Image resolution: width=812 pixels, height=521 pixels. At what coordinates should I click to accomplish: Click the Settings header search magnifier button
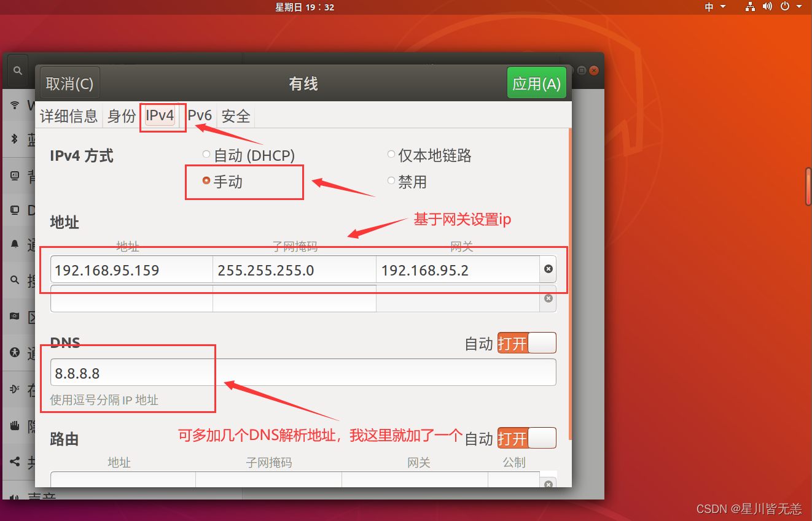pyautogui.click(x=18, y=71)
